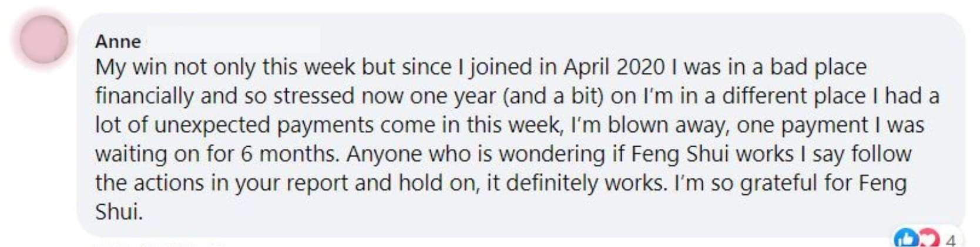This screenshot has width=980, height=247.
Task: Click the faint cut-off text below the comment bubble
Action: (x=159, y=243)
